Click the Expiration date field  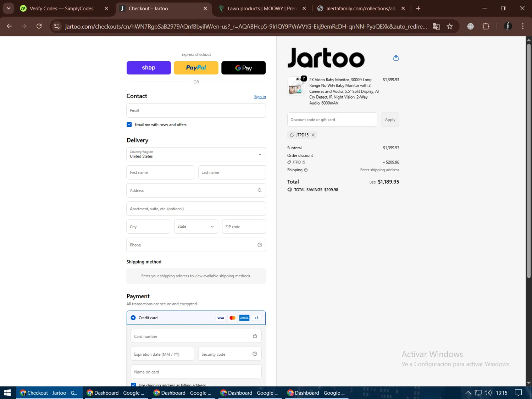162,354
